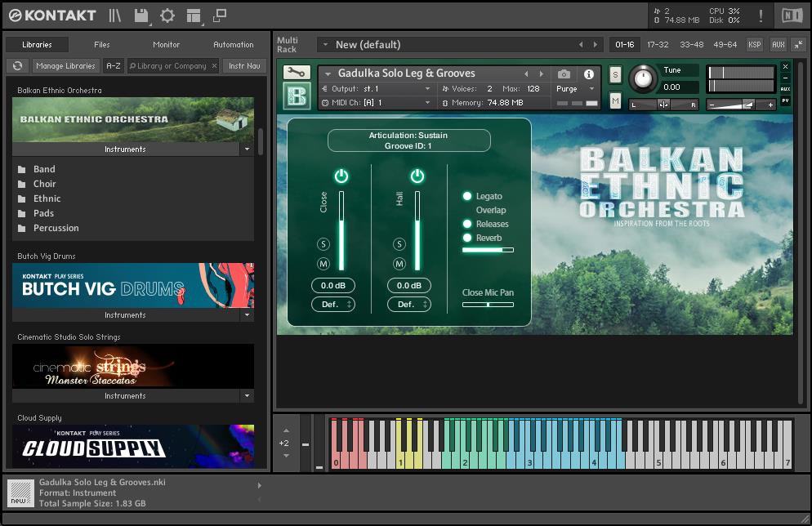Viewport: 812px width, 526px height.
Task: Click the Instr Nav button
Action: click(244, 66)
